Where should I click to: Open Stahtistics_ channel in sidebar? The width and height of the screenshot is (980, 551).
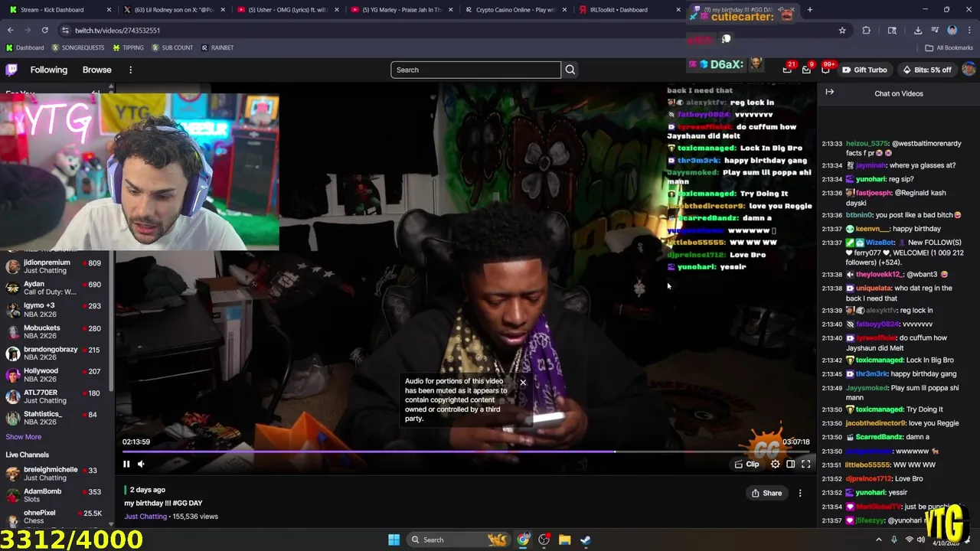point(57,418)
